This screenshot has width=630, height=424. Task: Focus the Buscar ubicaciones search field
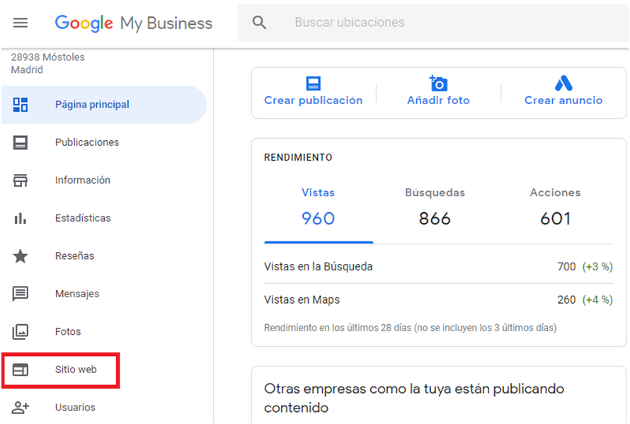click(x=433, y=23)
